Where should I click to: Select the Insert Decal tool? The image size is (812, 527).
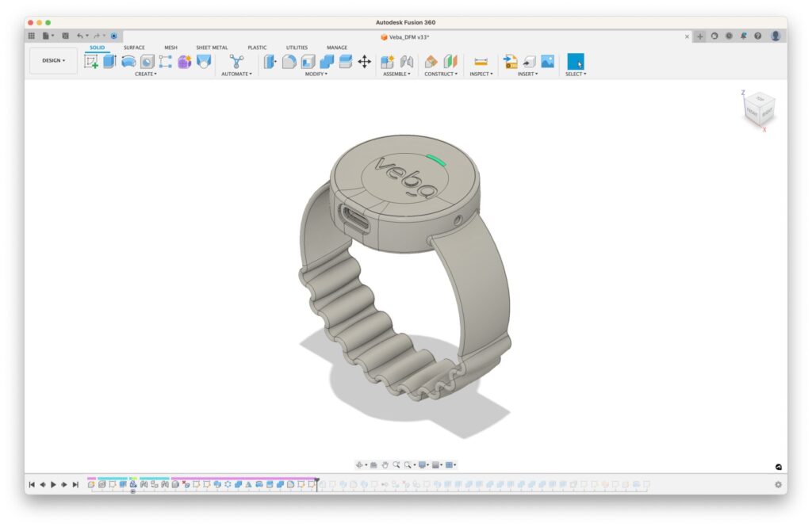(x=529, y=62)
